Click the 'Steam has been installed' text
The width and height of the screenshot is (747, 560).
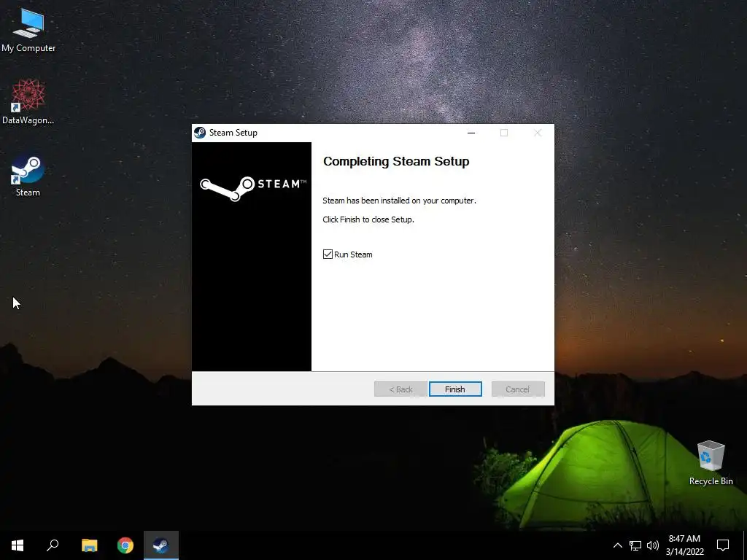click(399, 201)
